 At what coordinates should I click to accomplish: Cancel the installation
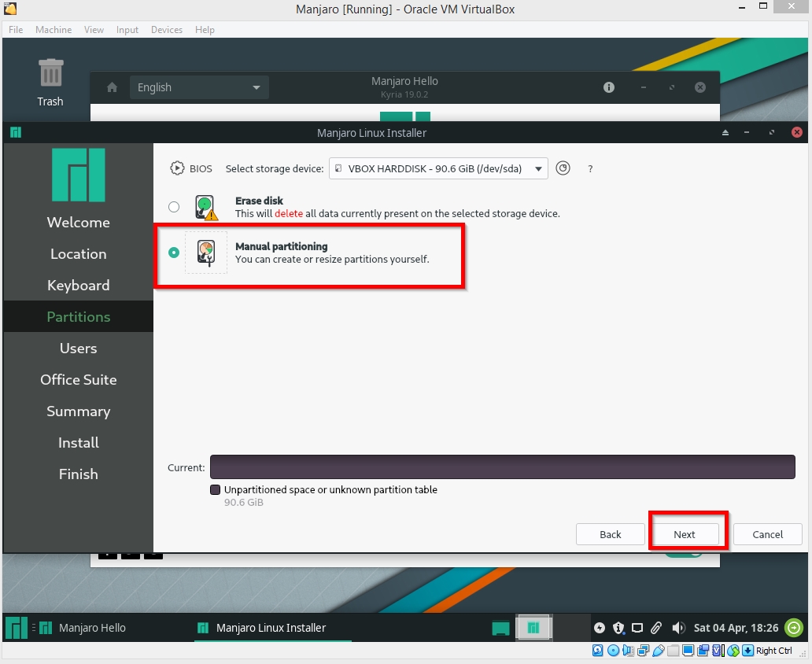[x=767, y=534]
